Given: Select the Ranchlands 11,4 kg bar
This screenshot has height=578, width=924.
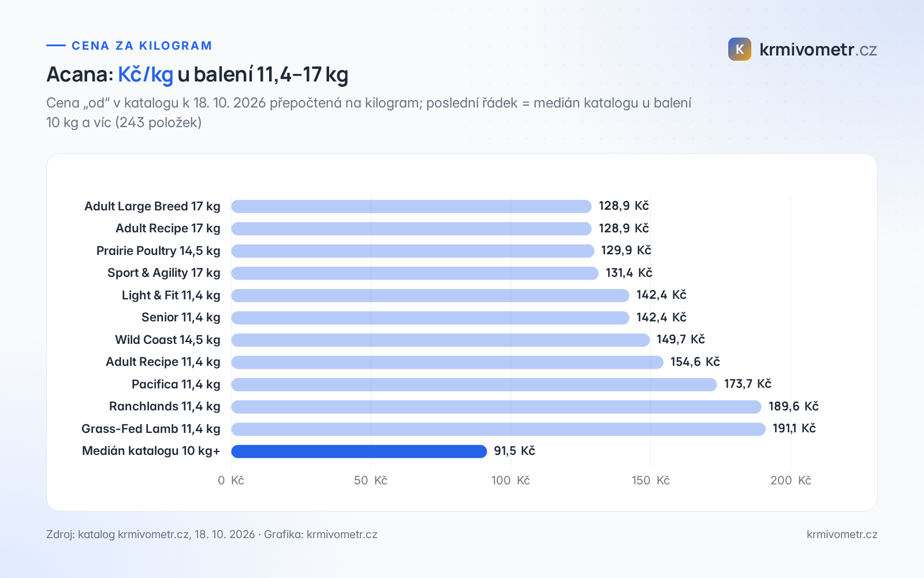Looking at the screenshot, I should pyautogui.click(x=496, y=407).
